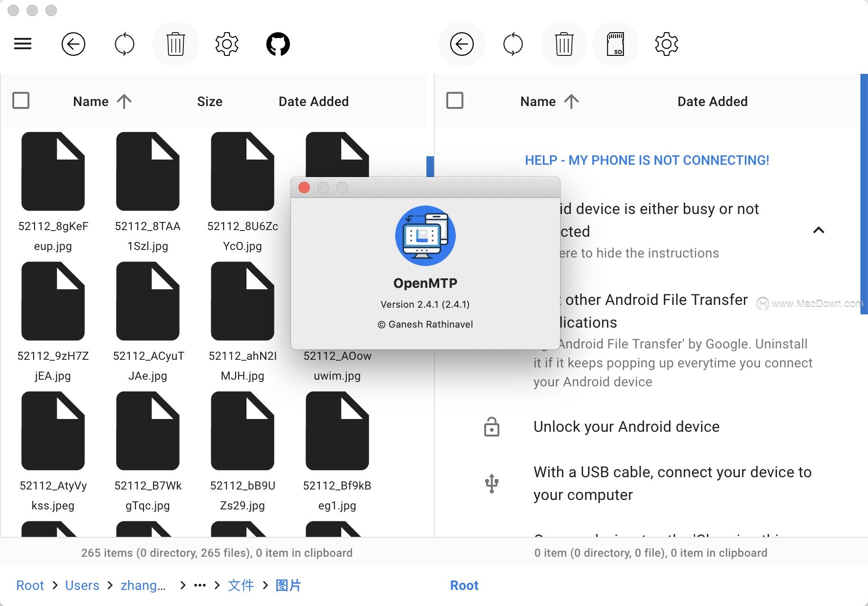868x606 pixels.
Task: Select file 52112_ACyuTJAe.jpg icon
Action: pyautogui.click(x=148, y=301)
